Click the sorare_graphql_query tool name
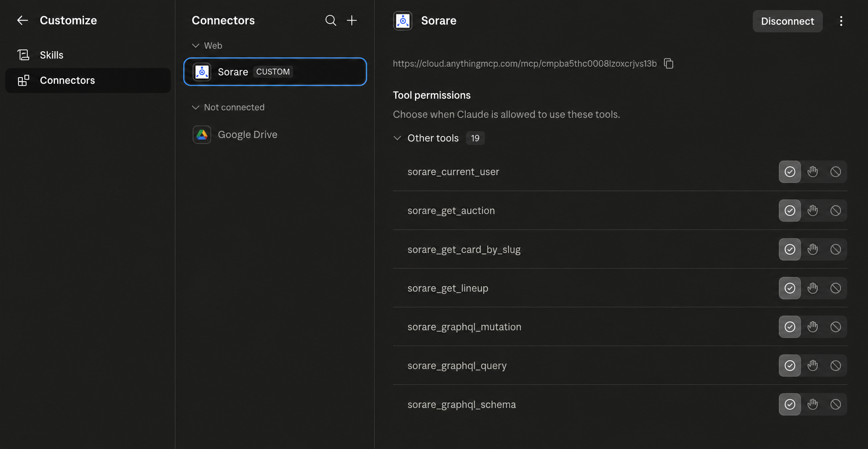Screen dimensions: 868x449 point(457,366)
